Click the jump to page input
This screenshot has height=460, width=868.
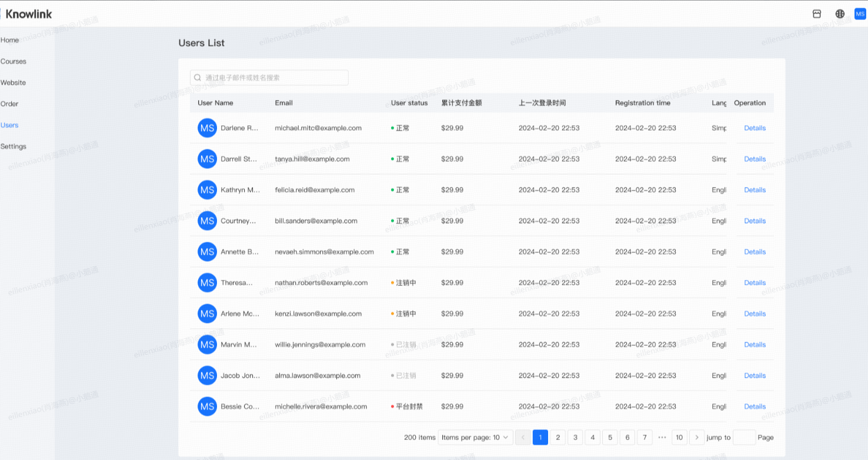tap(744, 437)
